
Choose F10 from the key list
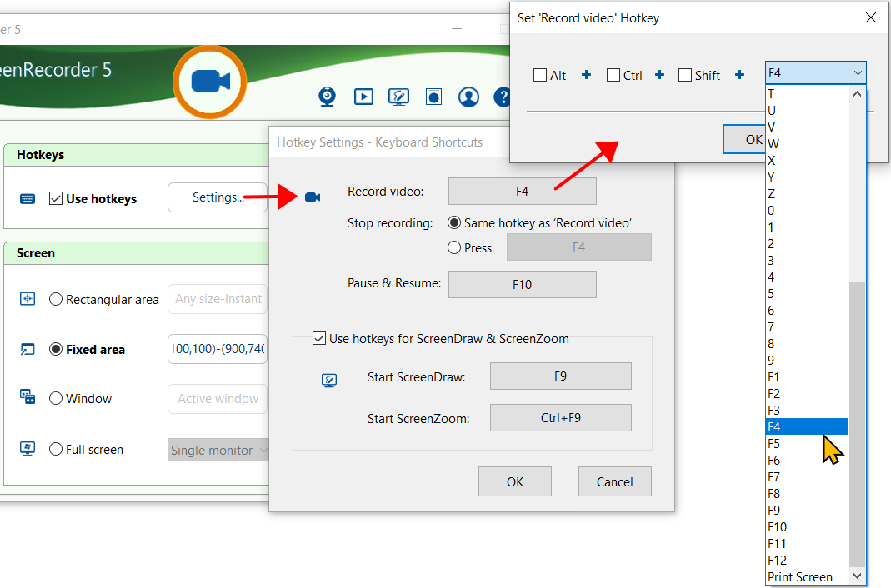click(x=777, y=527)
